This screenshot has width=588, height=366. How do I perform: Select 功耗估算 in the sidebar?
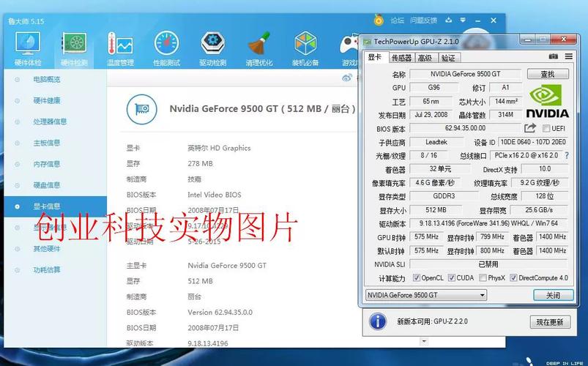[47, 269]
